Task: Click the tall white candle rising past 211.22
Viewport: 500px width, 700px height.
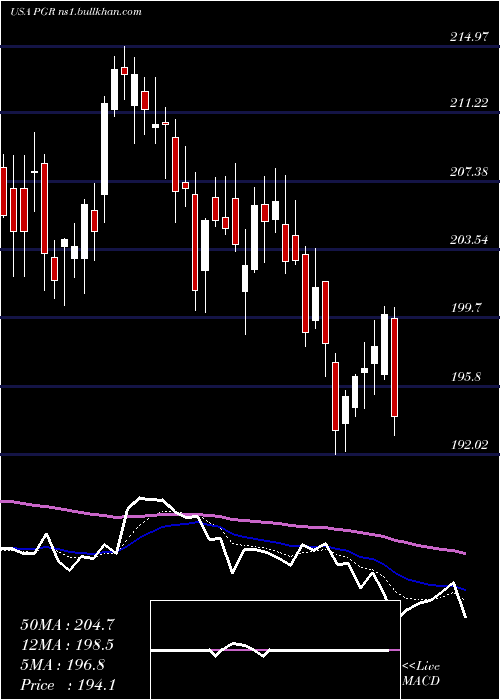Action: [104, 149]
